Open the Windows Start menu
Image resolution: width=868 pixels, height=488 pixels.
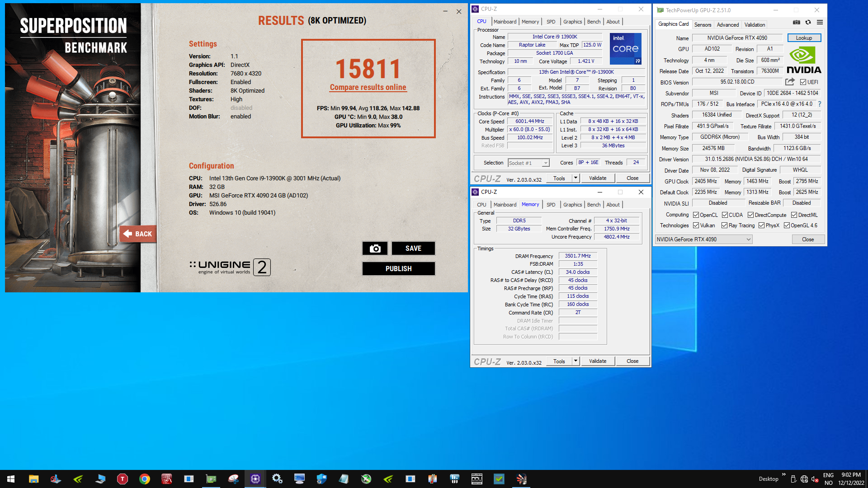click(11, 479)
